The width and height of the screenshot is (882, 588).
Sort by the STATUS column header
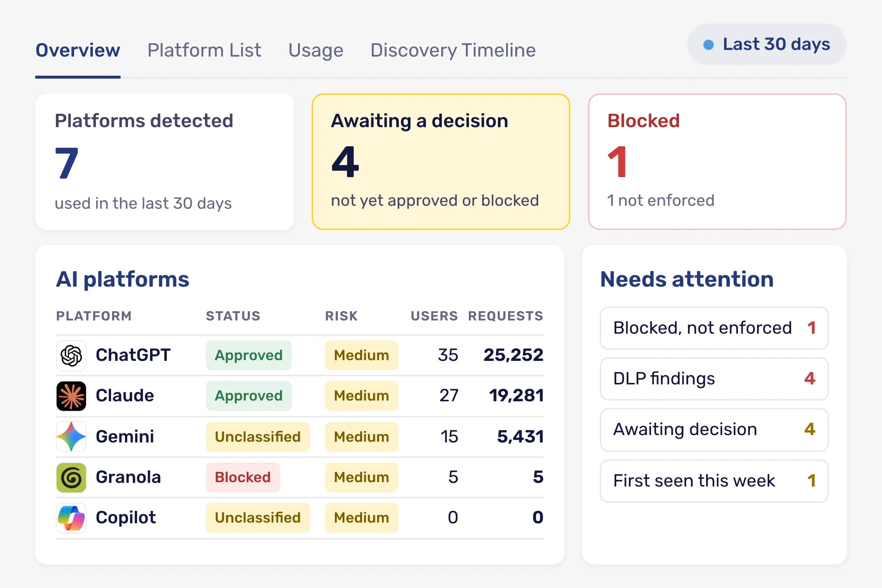point(233,316)
